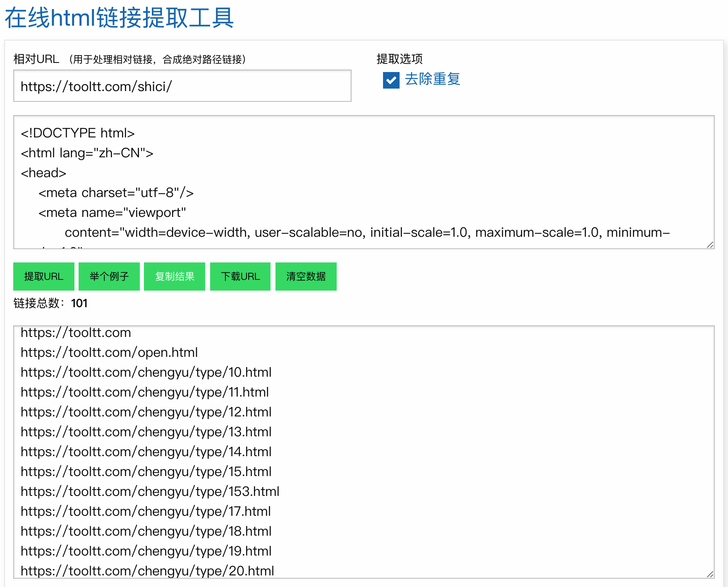This screenshot has height=587, width=728.
Task: Click the 提取URL extract button
Action: pos(43,277)
